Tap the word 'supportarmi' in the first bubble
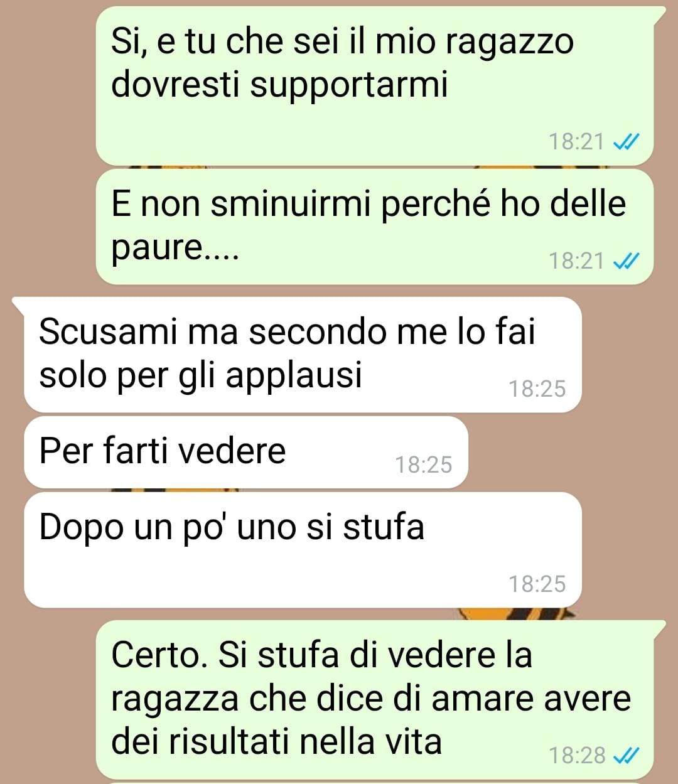 point(348,86)
